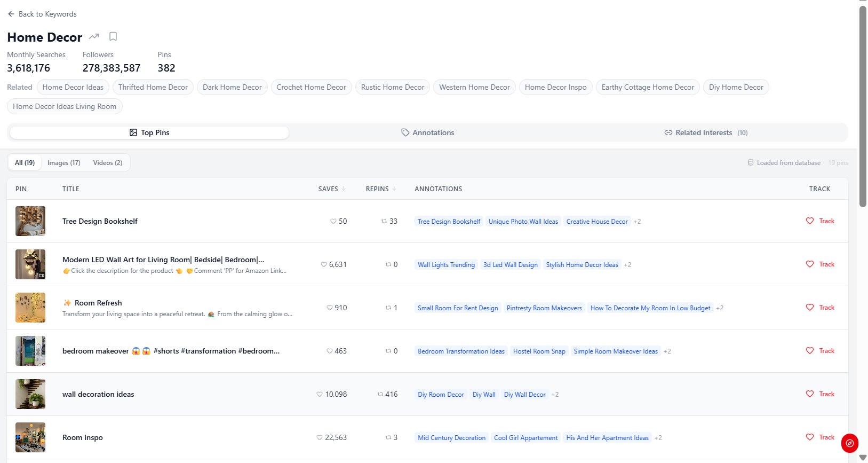The width and height of the screenshot is (868, 463).
Task: Open related keyword Rustic Home Decor
Action: pyautogui.click(x=393, y=88)
